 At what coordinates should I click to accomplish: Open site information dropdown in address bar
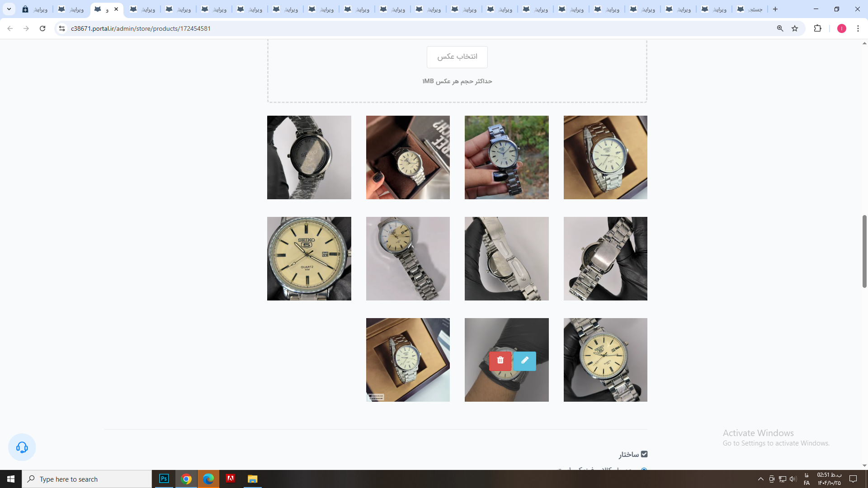tap(62, 28)
